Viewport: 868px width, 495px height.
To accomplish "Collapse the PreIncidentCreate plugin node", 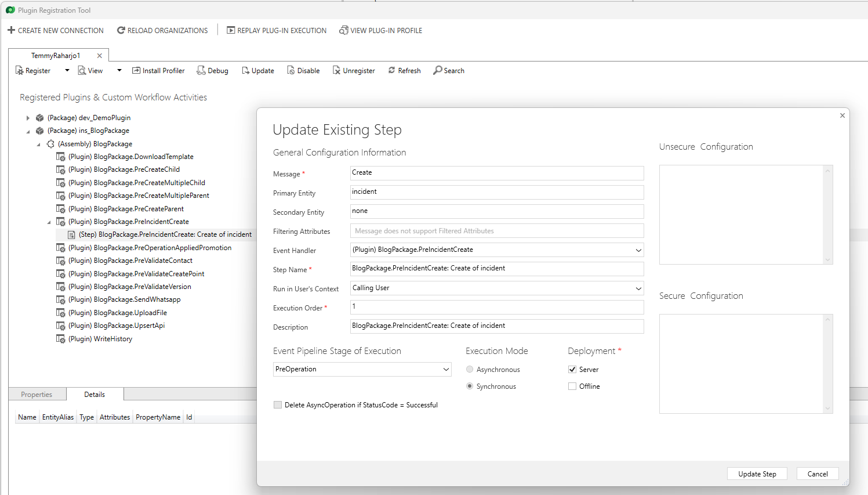I will tap(49, 222).
